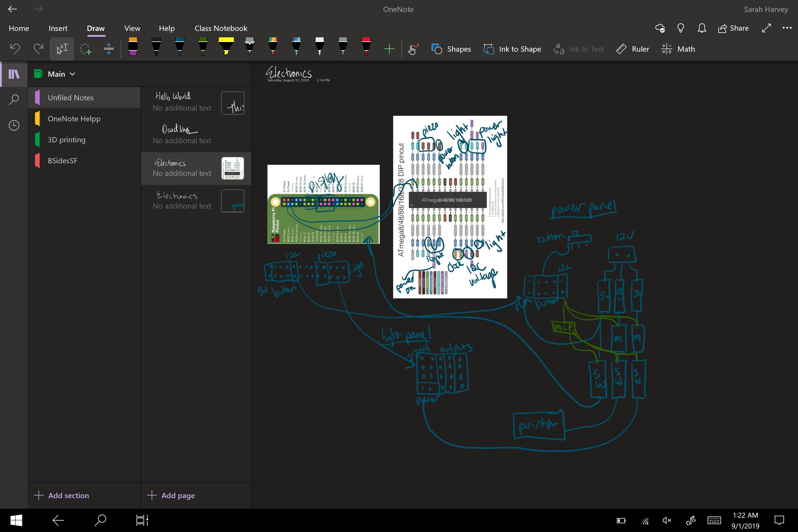798x532 pixels.
Task: Open the OneNote Helpp section
Action: (84, 119)
